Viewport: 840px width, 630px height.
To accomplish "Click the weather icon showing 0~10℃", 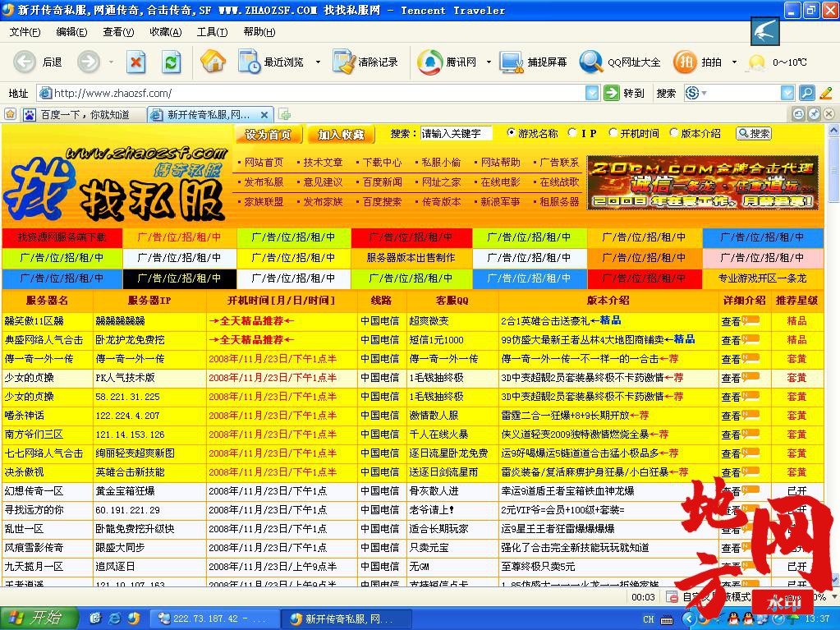I will (756, 62).
